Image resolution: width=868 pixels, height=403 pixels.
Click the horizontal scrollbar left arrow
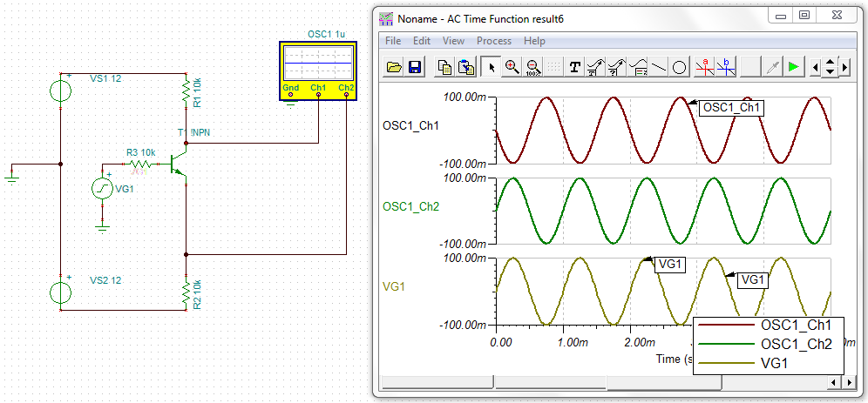click(x=834, y=382)
